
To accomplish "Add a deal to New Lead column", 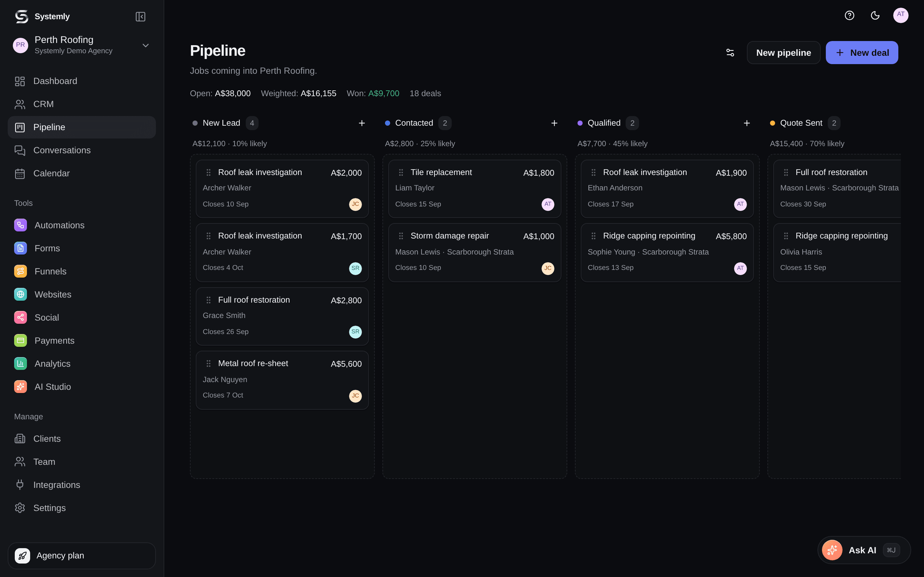I will (362, 123).
